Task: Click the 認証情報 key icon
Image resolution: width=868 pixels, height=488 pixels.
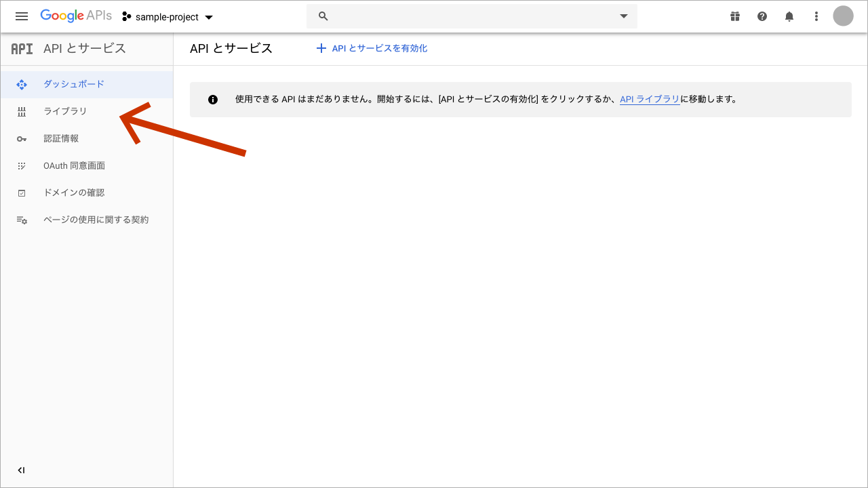Action: [x=22, y=138]
